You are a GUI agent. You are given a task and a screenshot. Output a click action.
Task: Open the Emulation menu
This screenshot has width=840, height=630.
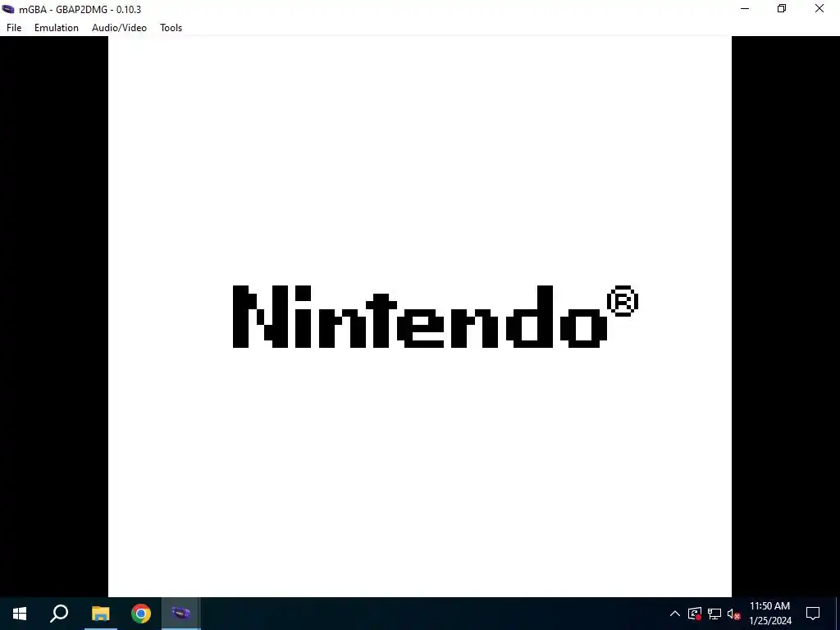tap(57, 28)
